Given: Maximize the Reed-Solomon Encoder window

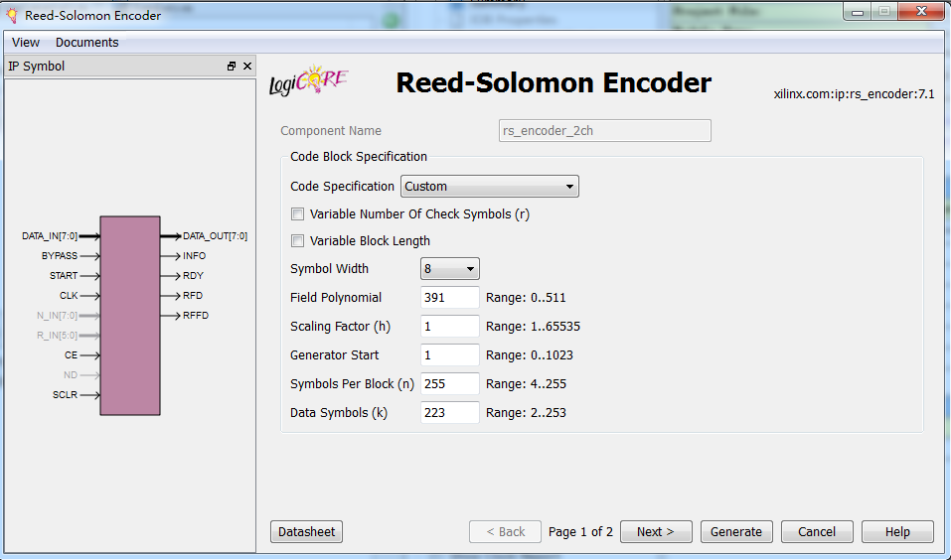Looking at the screenshot, I should 884,12.
